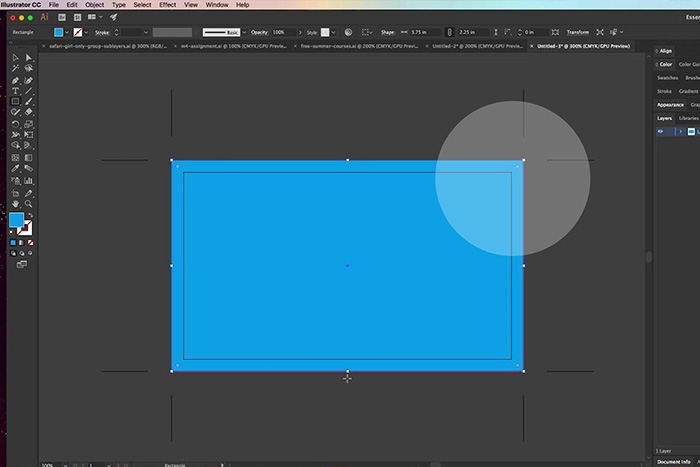Open the stroke color dropdown arrow

click(x=86, y=32)
